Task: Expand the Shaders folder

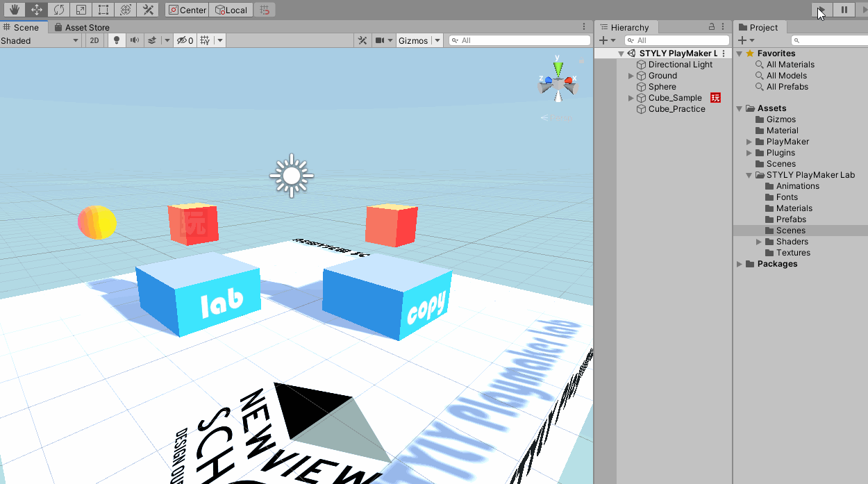Action: click(x=759, y=242)
